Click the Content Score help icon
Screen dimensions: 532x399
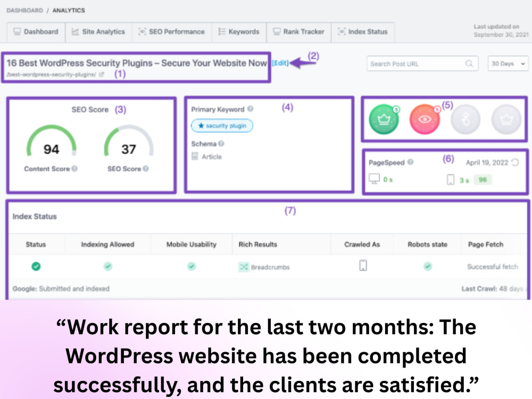tap(74, 169)
